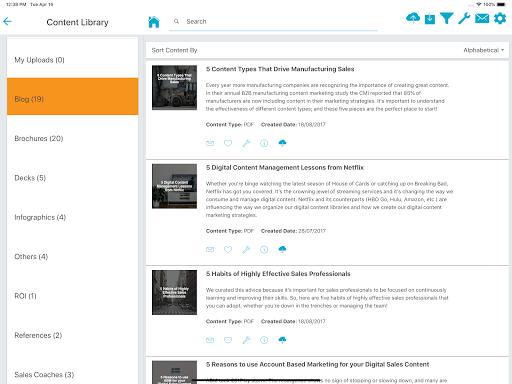This screenshot has width=512, height=384.
Task: Download Netflix lessons article via cloud icon
Action: click(x=282, y=249)
